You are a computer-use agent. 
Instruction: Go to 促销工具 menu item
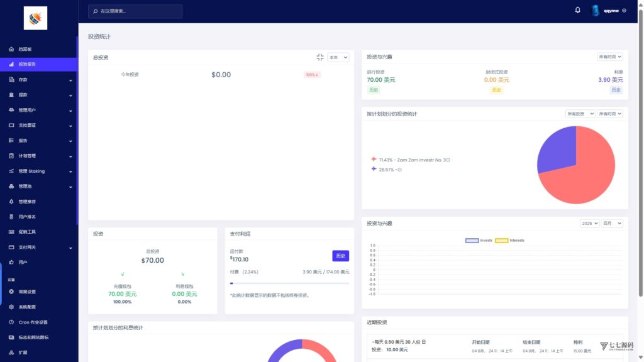coord(38,232)
